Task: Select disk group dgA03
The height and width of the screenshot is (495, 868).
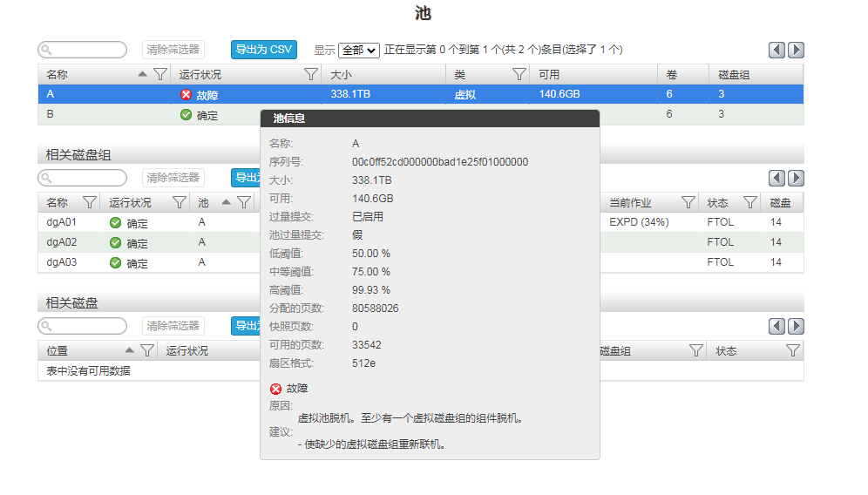Action: click(62, 262)
